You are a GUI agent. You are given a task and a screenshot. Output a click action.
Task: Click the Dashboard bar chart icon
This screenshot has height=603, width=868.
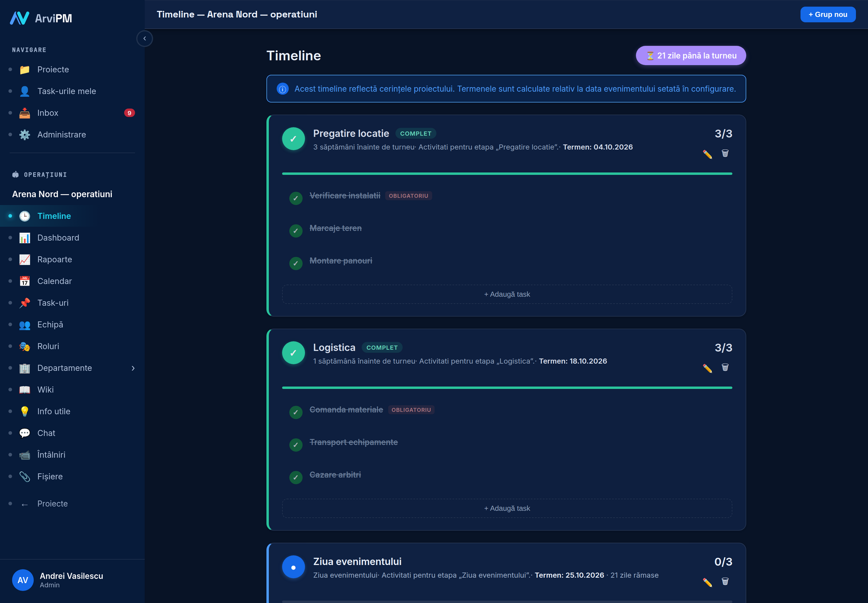point(25,238)
